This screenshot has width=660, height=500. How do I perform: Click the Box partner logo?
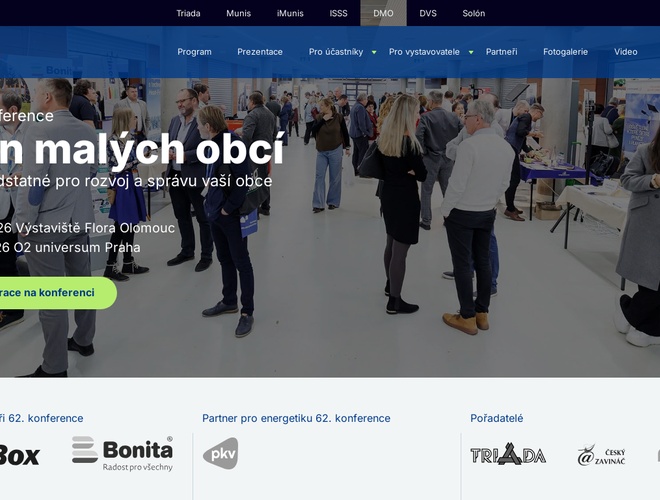point(19,455)
